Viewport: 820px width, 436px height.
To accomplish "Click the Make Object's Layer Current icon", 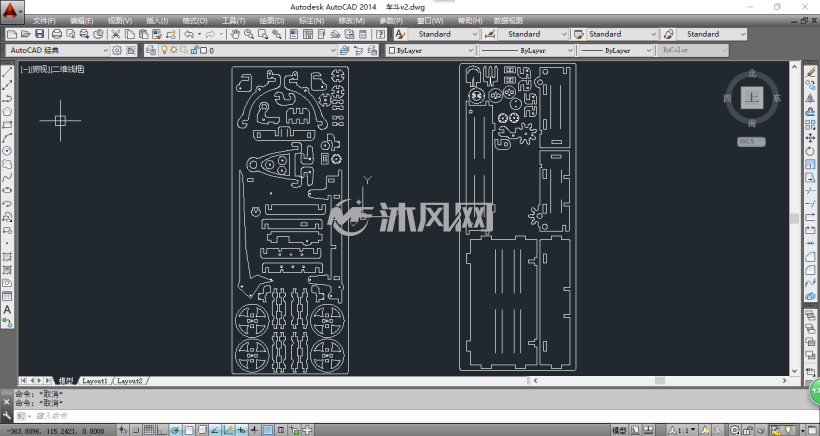I will [x=344, y=50].
